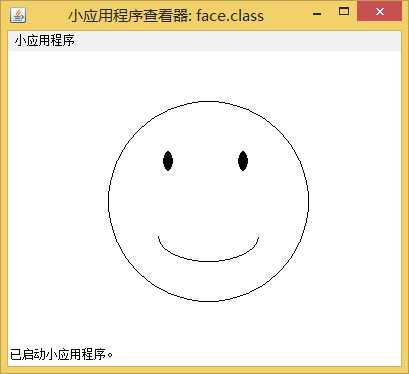Close the face.class applet viewer

click(380, 12)
